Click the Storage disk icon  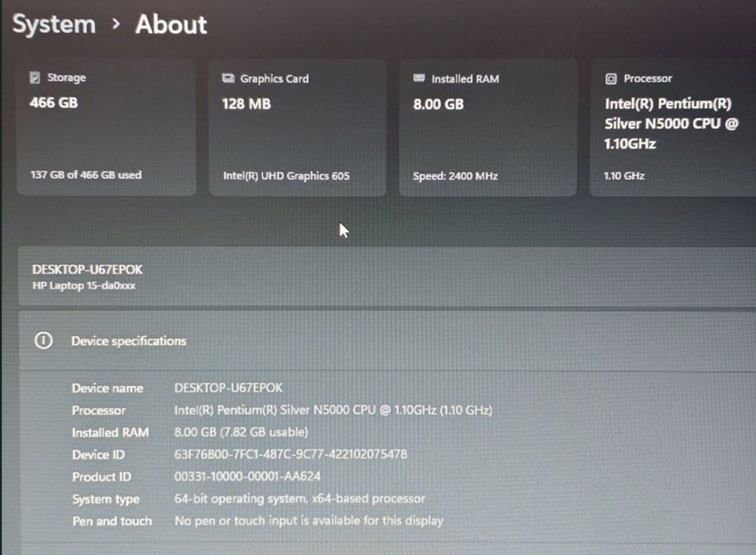point(35,78)
